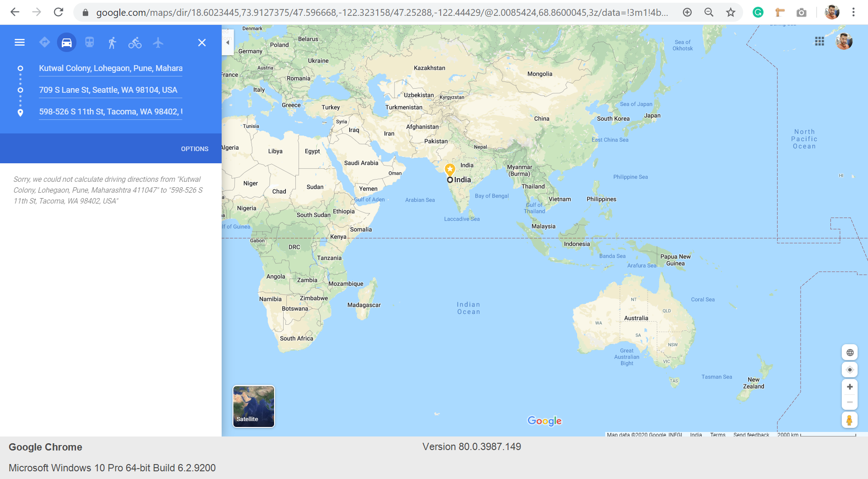Select best travel mode option
This screenshot has height=479, width=868.
44,43
